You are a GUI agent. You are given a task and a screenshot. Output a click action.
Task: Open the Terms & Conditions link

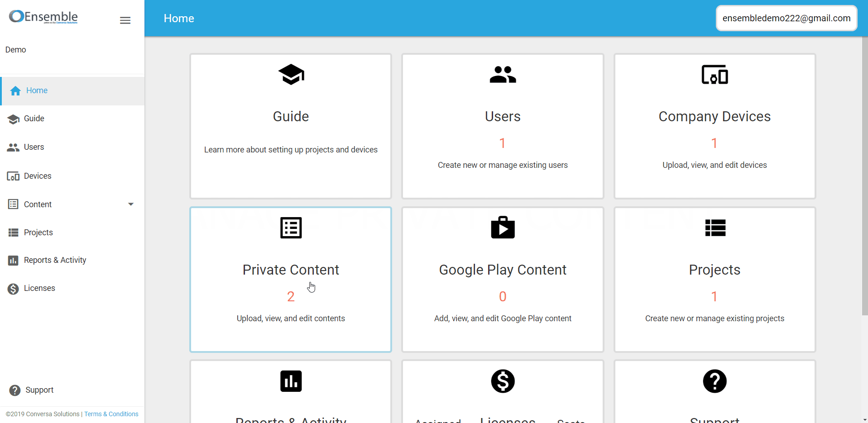111,414
